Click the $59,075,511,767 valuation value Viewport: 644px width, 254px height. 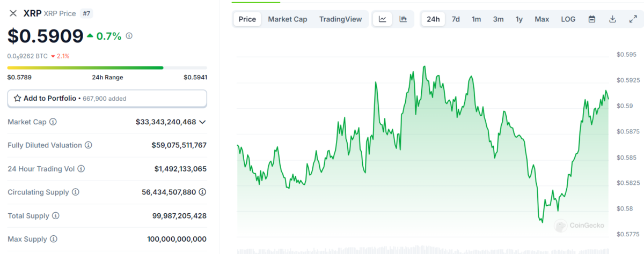179,145
